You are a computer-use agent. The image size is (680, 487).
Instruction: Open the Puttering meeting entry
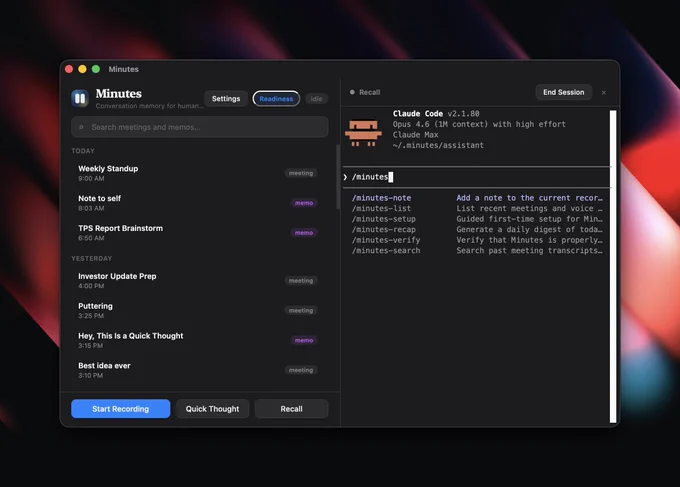[x=199, y=311]
